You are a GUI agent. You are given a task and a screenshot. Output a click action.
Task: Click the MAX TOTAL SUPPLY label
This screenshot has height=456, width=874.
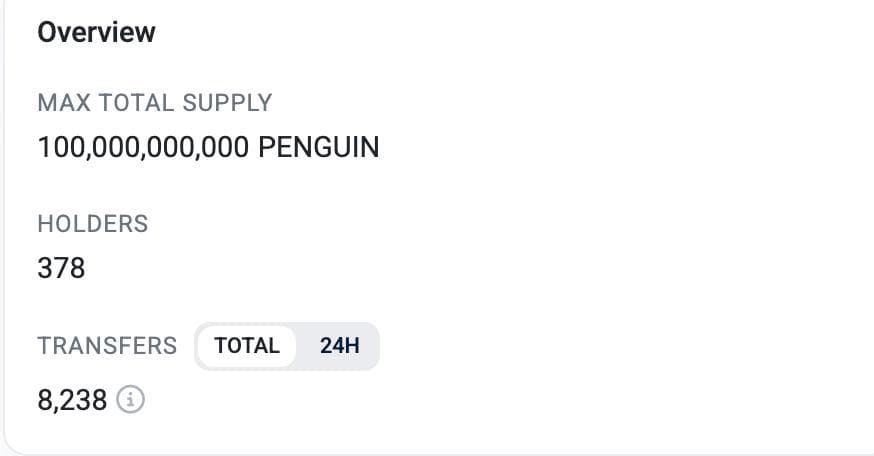tap(154, 103)
